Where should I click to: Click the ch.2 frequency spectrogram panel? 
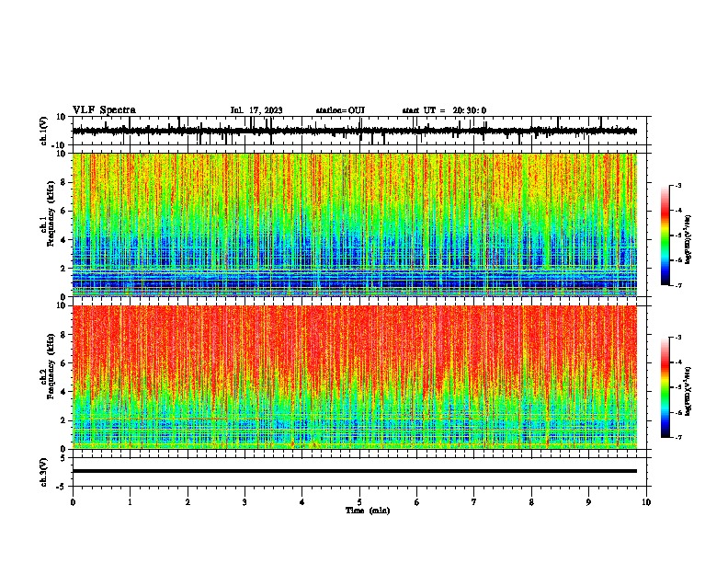pos(354,377)
